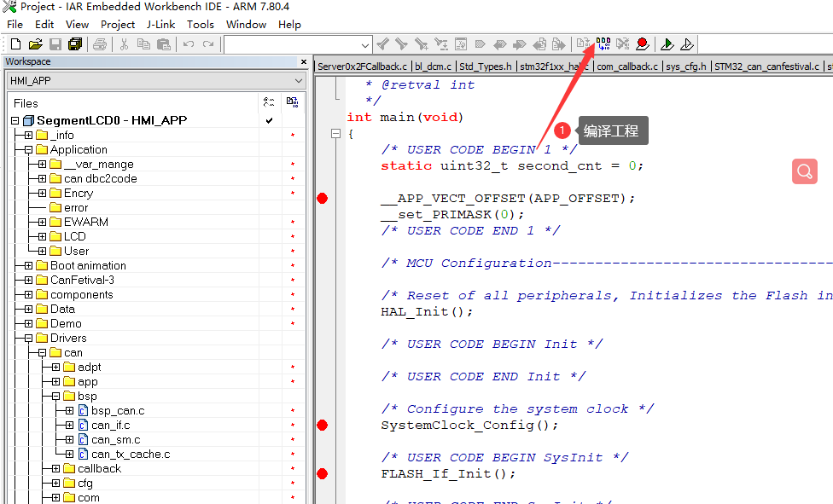The height and width of the screenshot is (504, 833).
Task: Toggle a bookmark via toolbar
Action: [481, 44]
